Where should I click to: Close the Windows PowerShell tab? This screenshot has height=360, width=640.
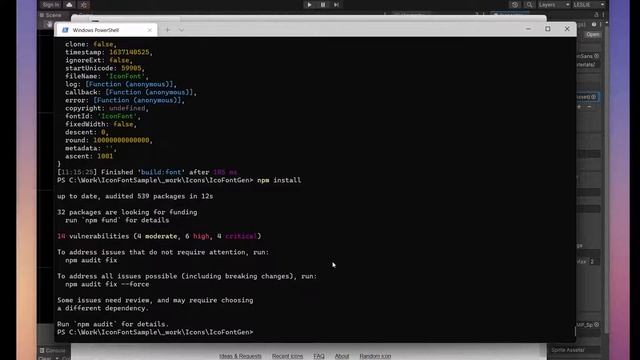(149, 30)
